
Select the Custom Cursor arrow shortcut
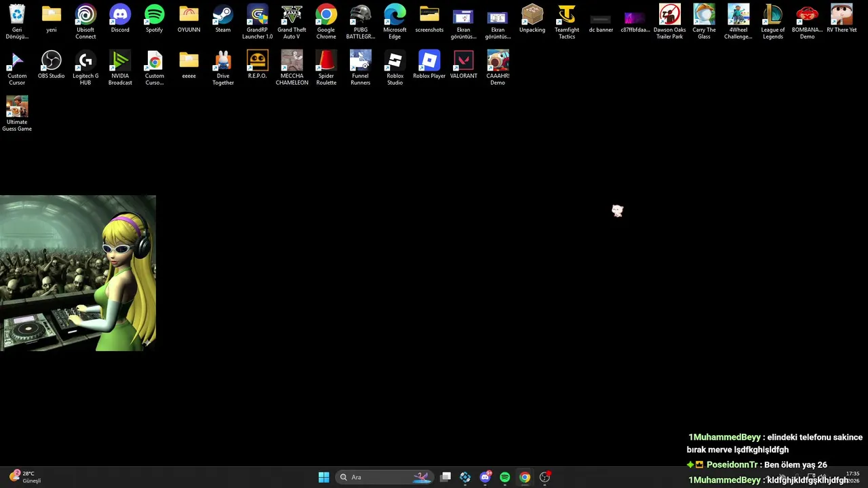17,67
